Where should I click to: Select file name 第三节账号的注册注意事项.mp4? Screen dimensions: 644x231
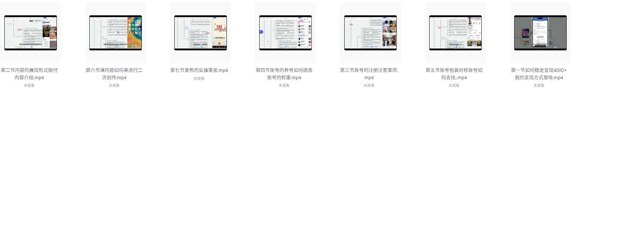[369, 74]
